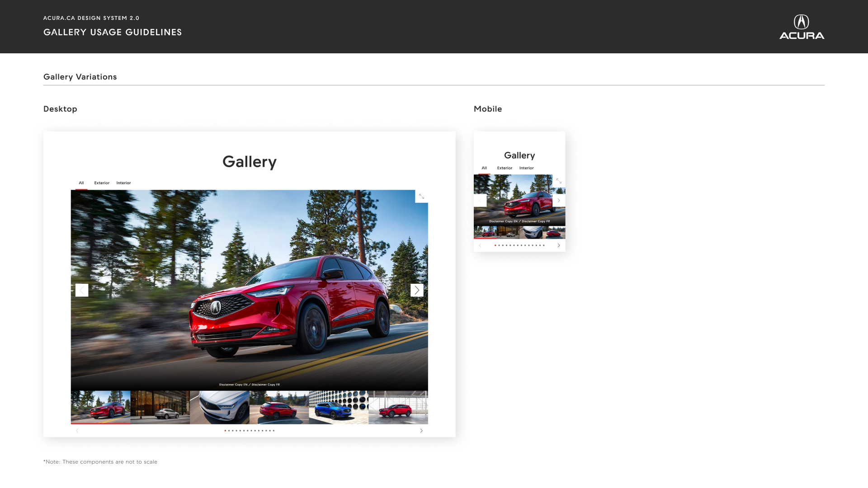Click the ACURA.CA DESIGN SYSTEM 2.0 text
This screenshot has width=868, height=488.
(x=91, y=18)
